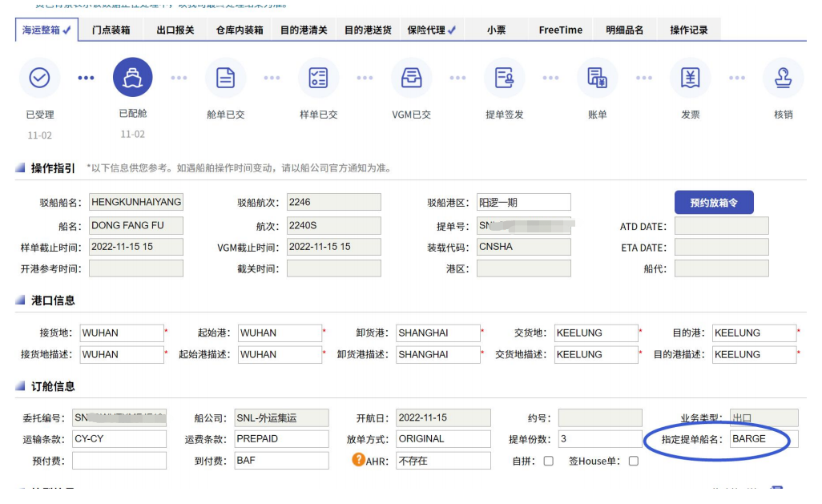
Task: Click the 船公司 field SNL-外运集运
Action: tap(281, 418)
